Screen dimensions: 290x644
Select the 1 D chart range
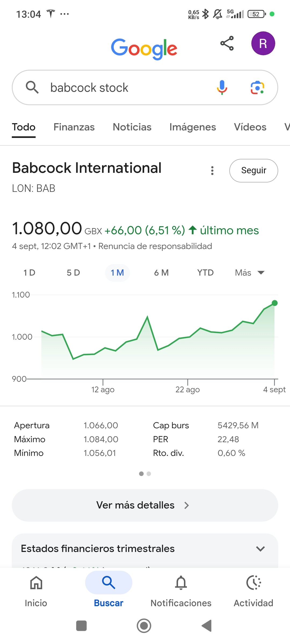[30, 273]
